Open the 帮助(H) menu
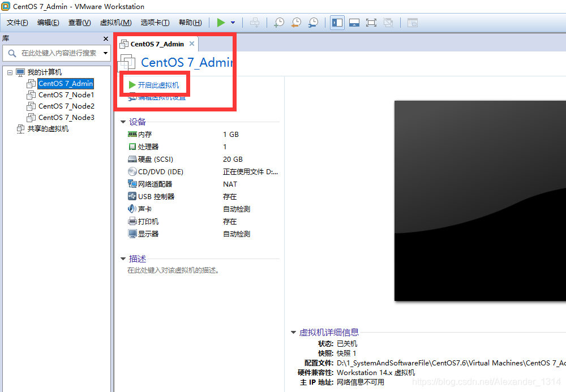566x392 pixels. tap(190, 23)
